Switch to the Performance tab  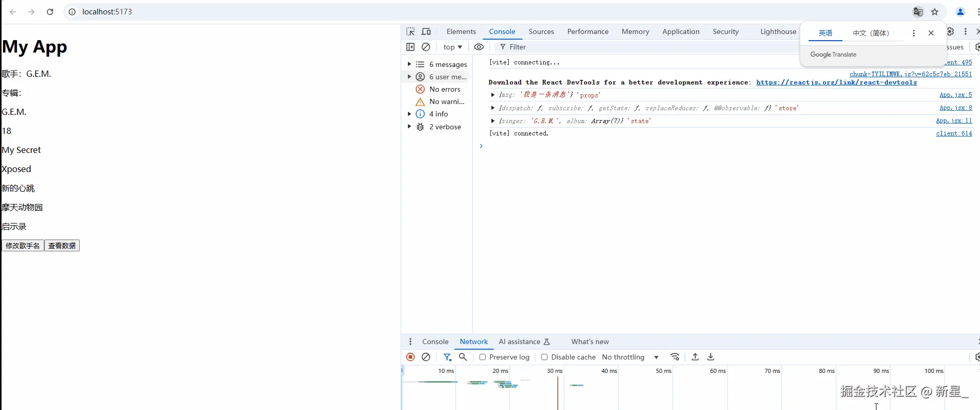pos(588,31)
